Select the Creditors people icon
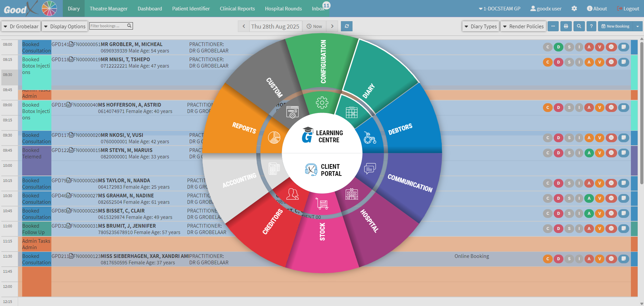644x306 pixels. pyautogui.click(x=292, y=194)
